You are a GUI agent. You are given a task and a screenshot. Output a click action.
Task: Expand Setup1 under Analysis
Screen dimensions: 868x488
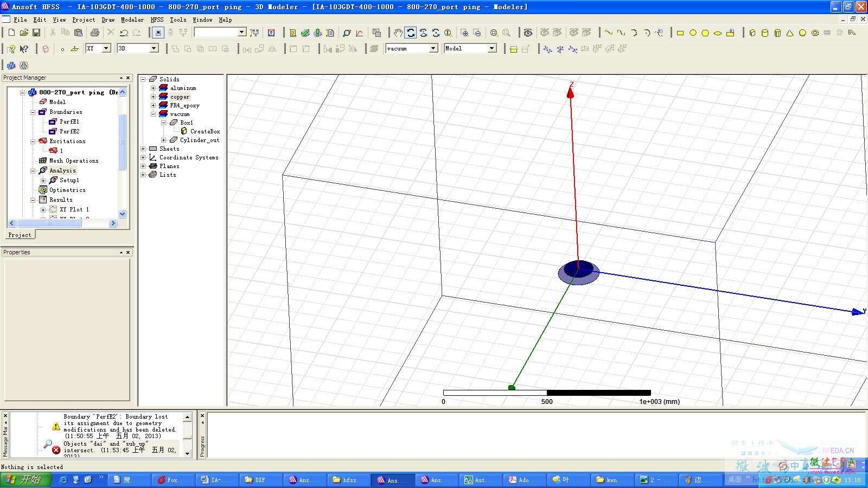[43, 180]
